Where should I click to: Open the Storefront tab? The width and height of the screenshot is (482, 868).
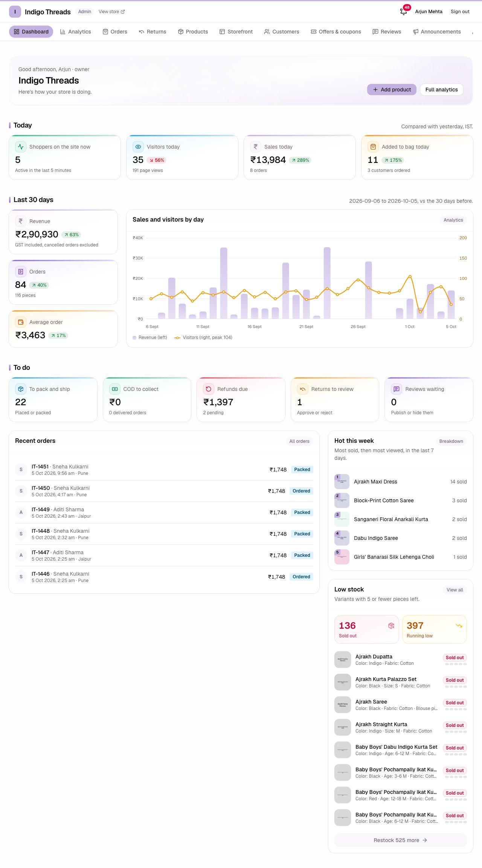pyautogui.click(x=236, y=32)
